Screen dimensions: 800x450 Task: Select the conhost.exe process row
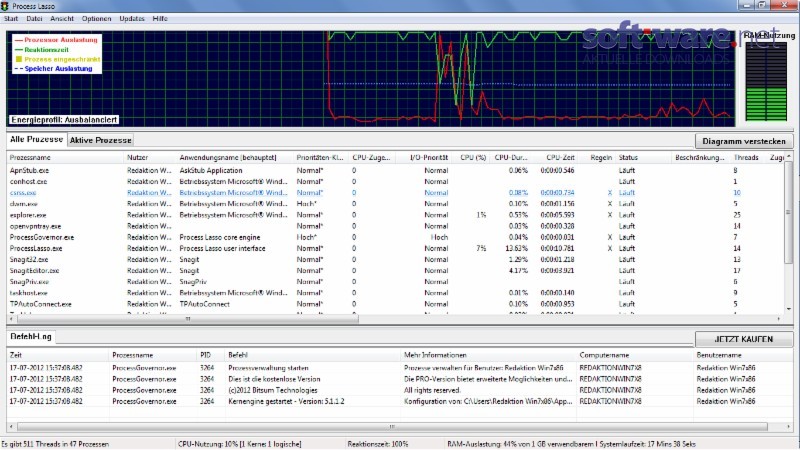pos(395,182)
